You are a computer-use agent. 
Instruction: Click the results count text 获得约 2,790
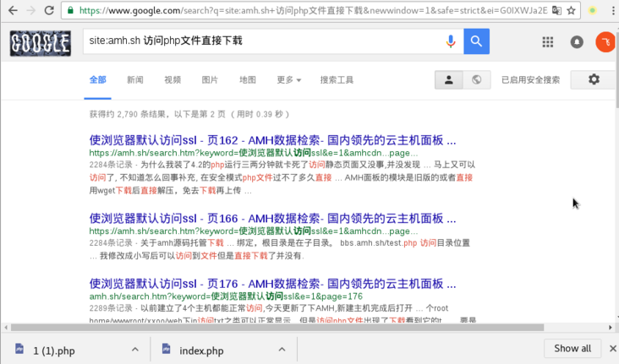click(189, 114)
